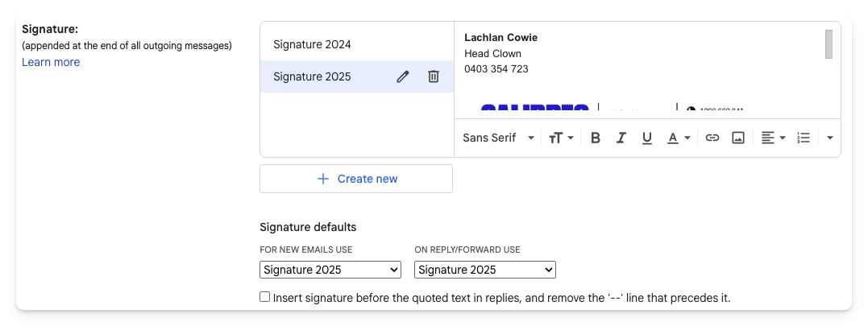Click the insert link icon
This screenshot has width=868, height=326.
712,138
